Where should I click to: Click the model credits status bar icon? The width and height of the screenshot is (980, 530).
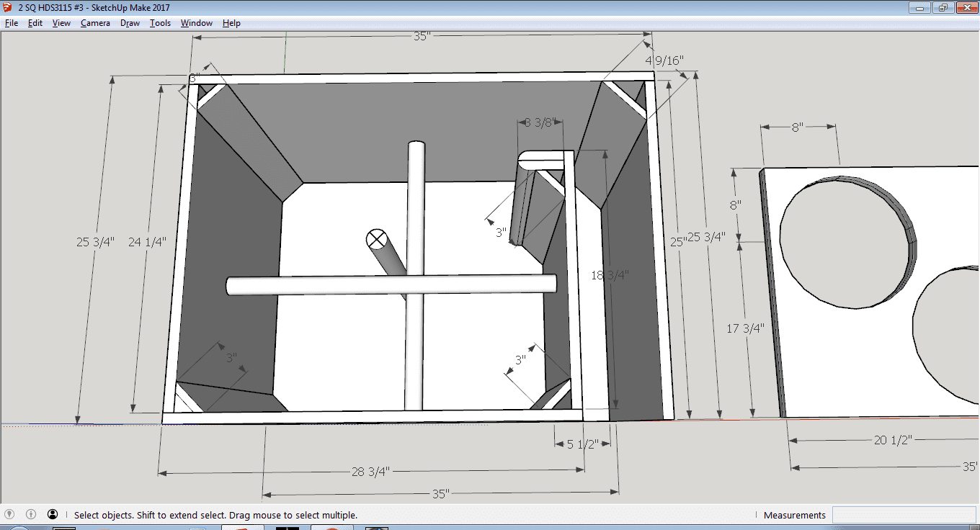(x=31, y=514)
